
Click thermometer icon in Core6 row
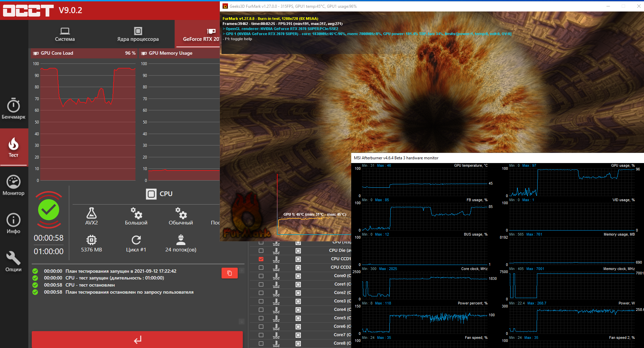point(276,327)
